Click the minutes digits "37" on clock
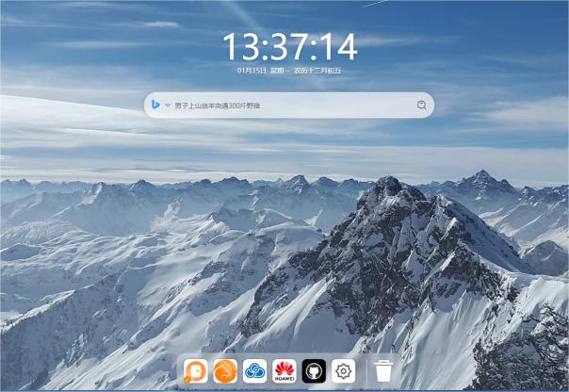 (289, 47)
